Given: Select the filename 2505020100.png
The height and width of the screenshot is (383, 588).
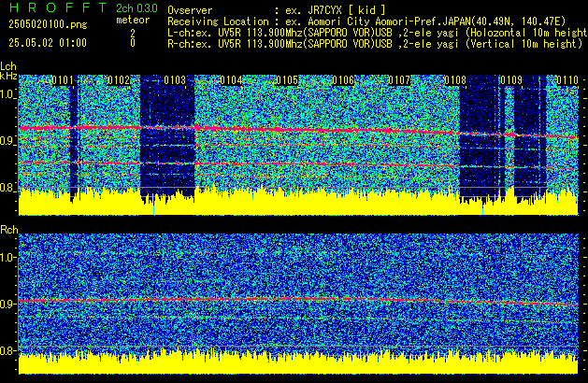Looking at the screenshot, I should click(x=48, y=24).
